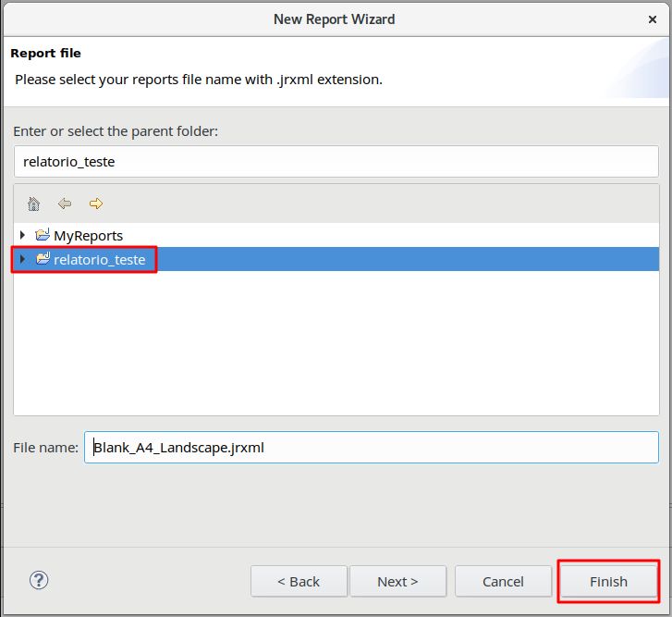Click the parent folder text field

(x=336, y=161)
